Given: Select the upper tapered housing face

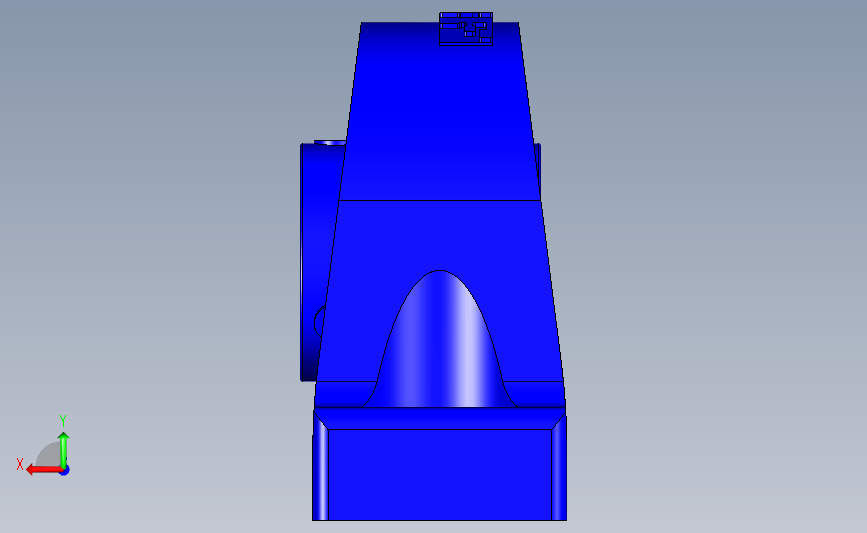Looking at the screenshot, I should click(440, 111).
